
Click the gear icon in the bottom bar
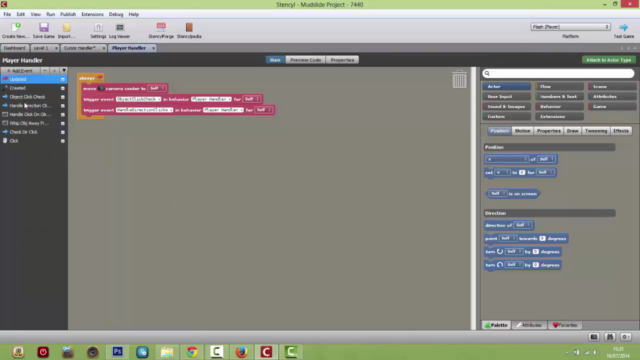tap(626, 337)
